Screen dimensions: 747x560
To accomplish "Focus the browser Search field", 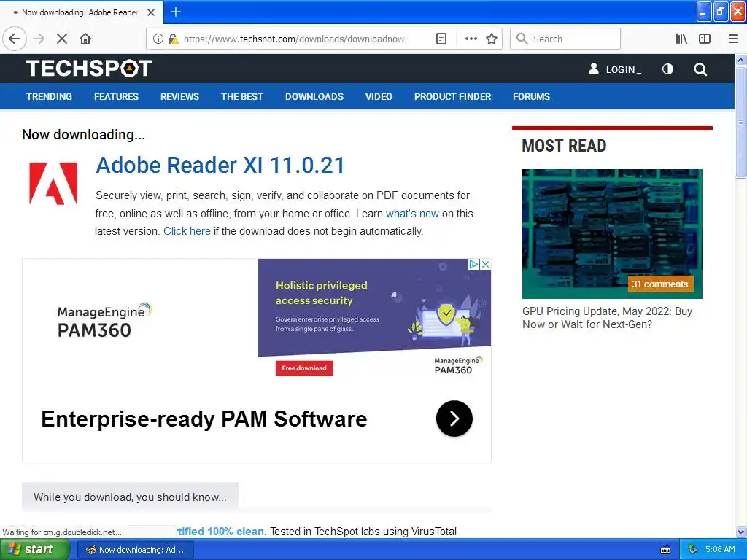I will tap(565, 39).
